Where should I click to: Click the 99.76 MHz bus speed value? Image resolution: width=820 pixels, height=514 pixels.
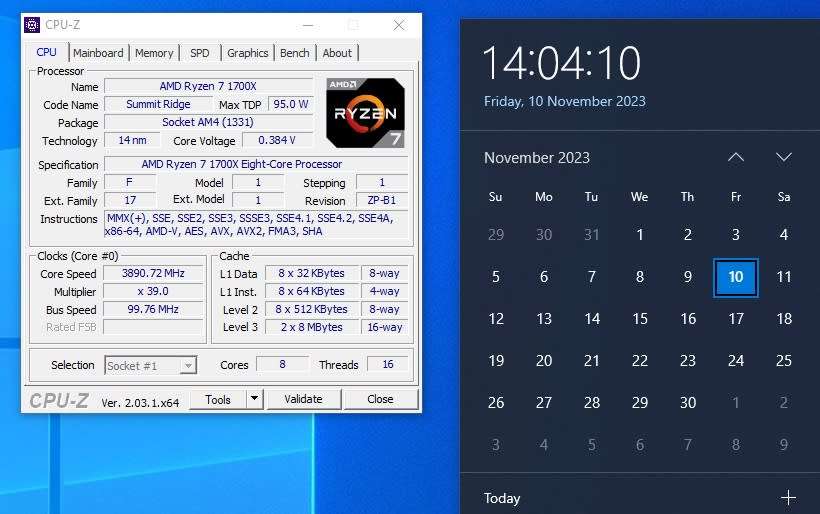(153, 309)
